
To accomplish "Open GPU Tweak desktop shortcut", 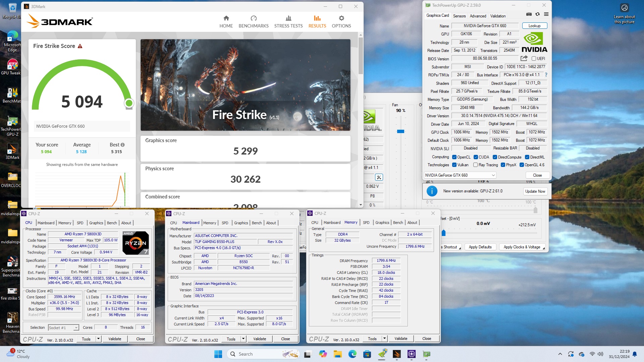I will (x=12, y=67).
